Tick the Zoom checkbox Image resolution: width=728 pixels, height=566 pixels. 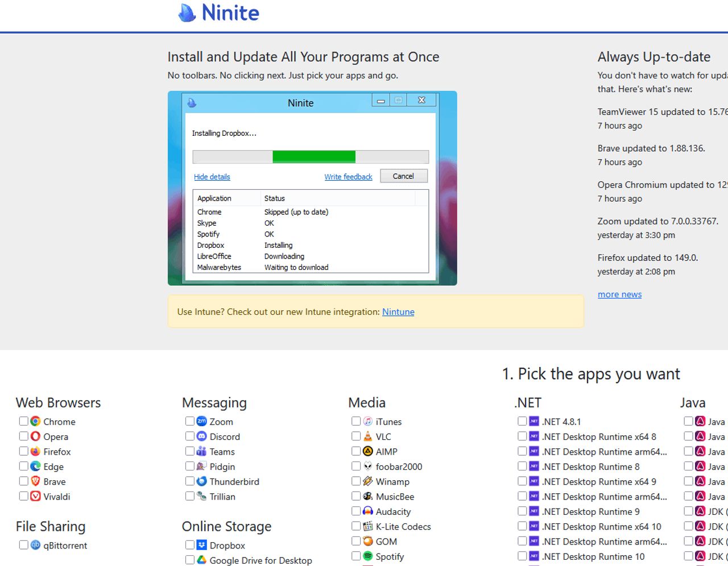click(x=189, y=421)
